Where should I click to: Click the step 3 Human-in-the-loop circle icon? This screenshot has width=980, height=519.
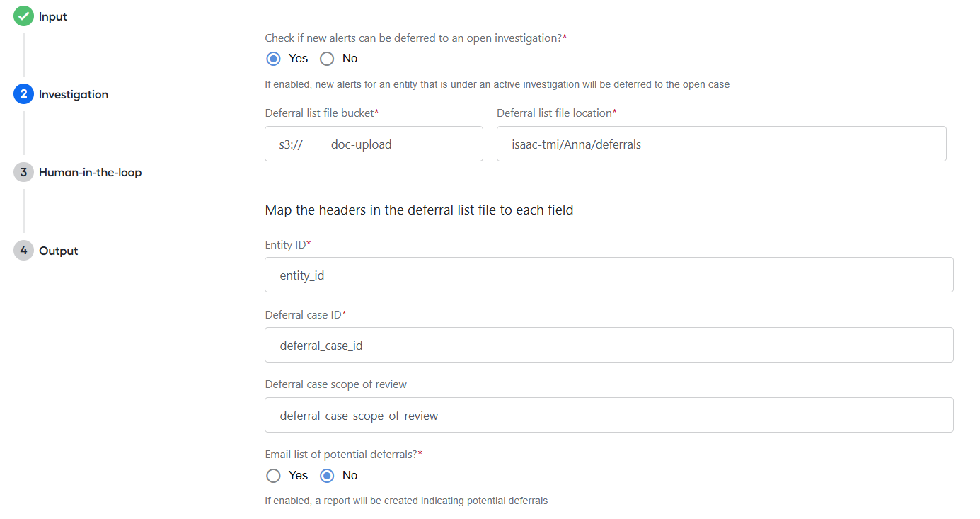click(x=23, y=172)
